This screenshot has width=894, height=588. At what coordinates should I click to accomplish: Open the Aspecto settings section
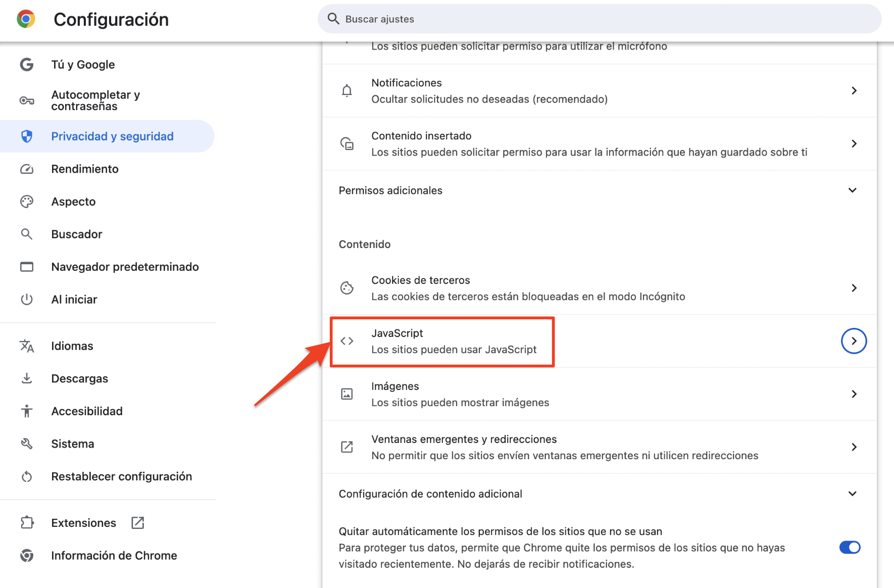[73, 201]
